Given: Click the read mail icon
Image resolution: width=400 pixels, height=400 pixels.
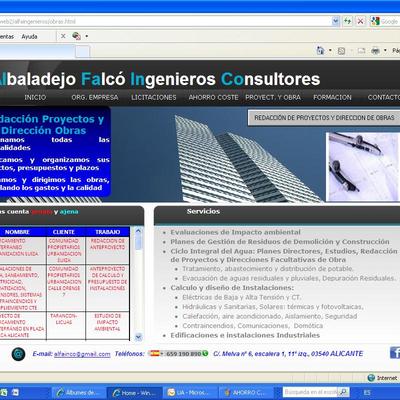Looking at the screenshot, I should (361, 51).
